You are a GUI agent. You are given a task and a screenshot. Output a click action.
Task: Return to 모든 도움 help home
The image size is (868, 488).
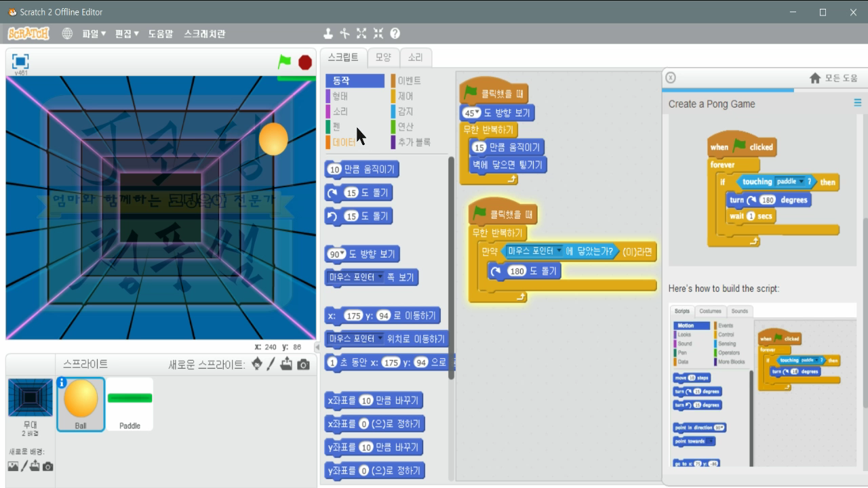pos(837,77)
